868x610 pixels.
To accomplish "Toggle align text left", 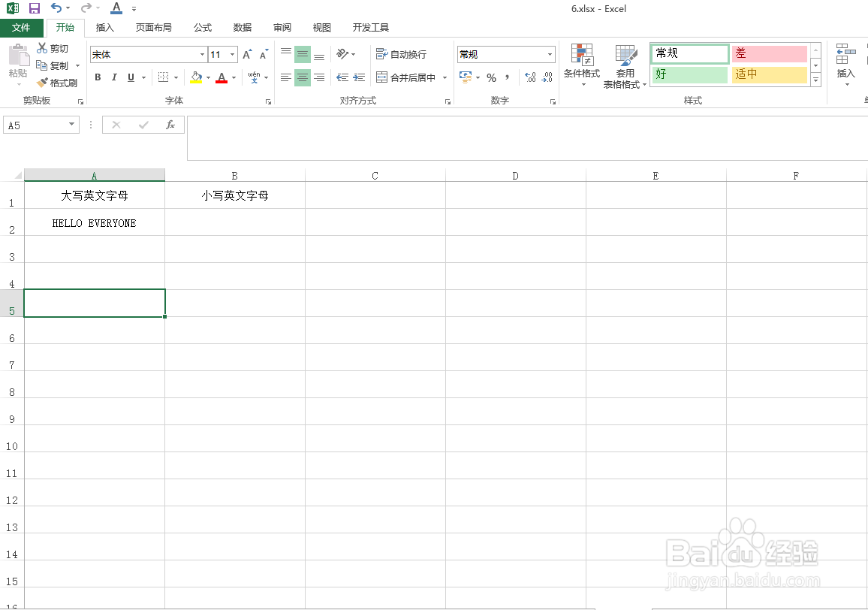I will (285, 77).
